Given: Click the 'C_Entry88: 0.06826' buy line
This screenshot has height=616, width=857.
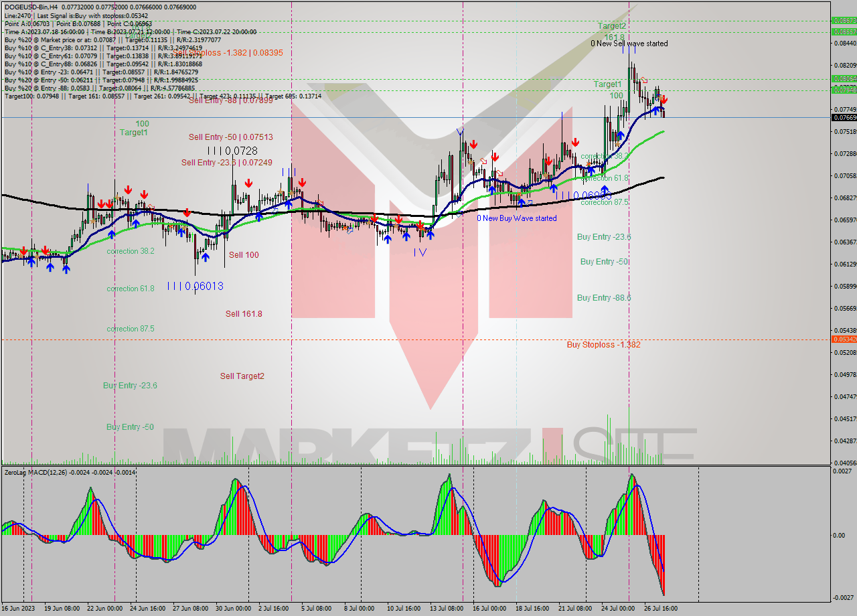Looking at the screenshot, I should pos(102,64).
